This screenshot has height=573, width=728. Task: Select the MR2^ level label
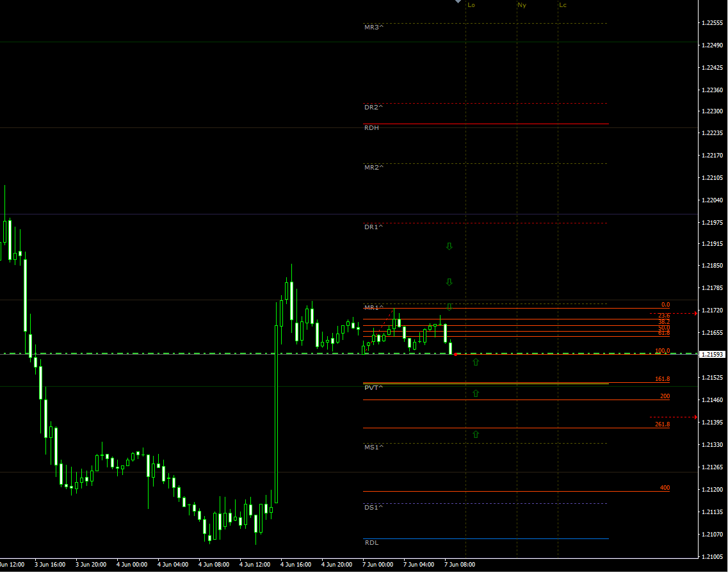(x=374, y=168)
